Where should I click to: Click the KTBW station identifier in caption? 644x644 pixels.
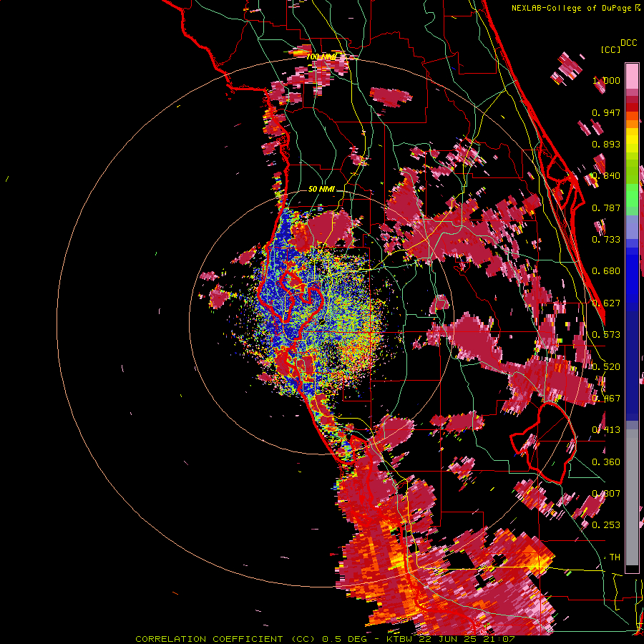[x=400, y=639]
